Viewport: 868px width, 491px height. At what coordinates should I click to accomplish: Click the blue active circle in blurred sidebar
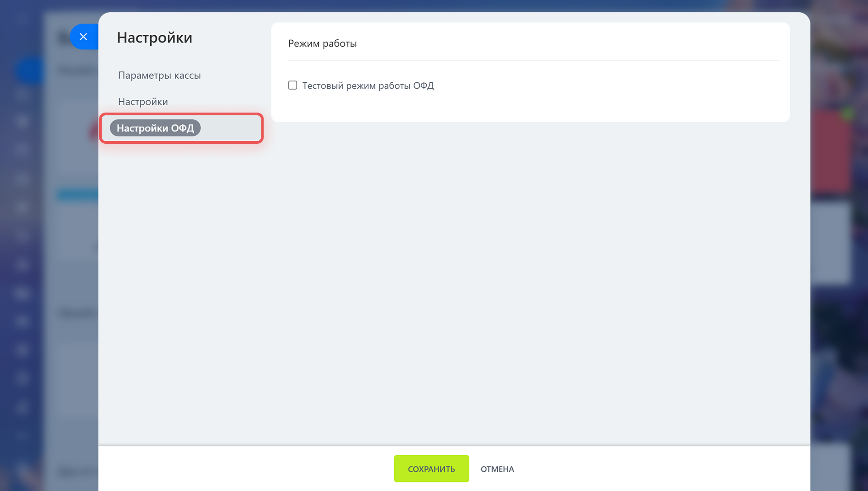[x=29, y=70]
